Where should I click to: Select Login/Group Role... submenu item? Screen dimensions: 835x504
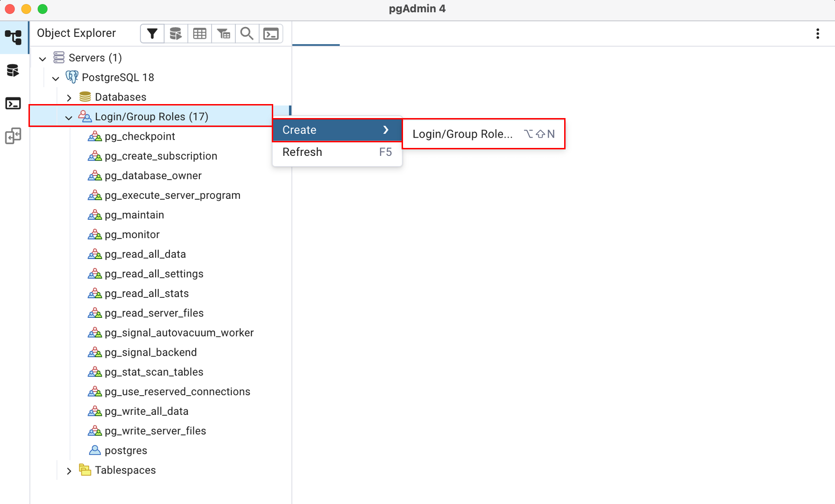[x=483, y=134]
